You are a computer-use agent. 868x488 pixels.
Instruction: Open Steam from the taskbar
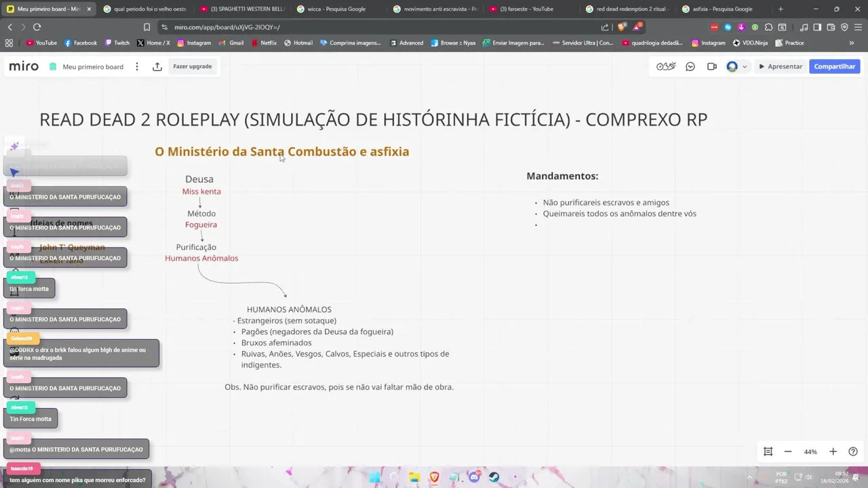(x=494, y=477)
